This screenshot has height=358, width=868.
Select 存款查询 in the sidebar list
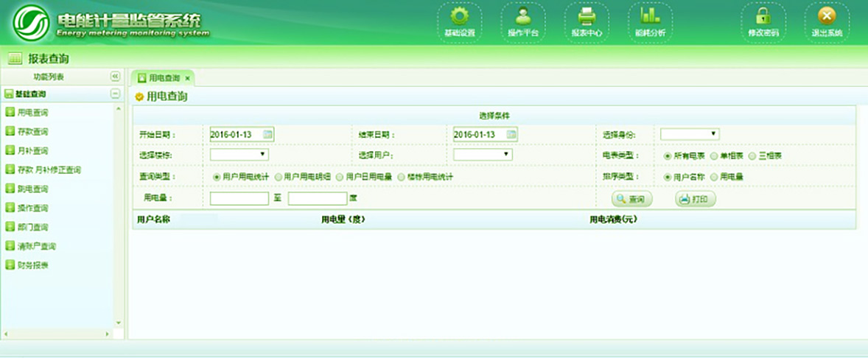(x=32, y=132)
